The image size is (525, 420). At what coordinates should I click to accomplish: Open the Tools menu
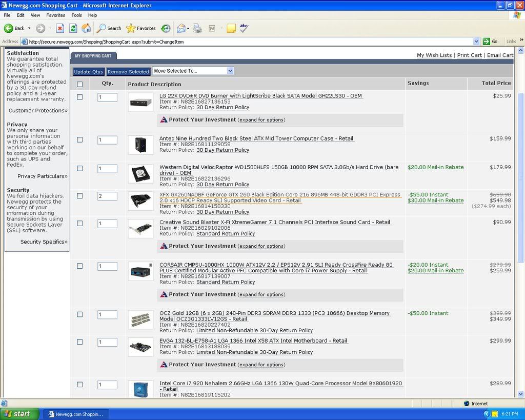[76, 15]
